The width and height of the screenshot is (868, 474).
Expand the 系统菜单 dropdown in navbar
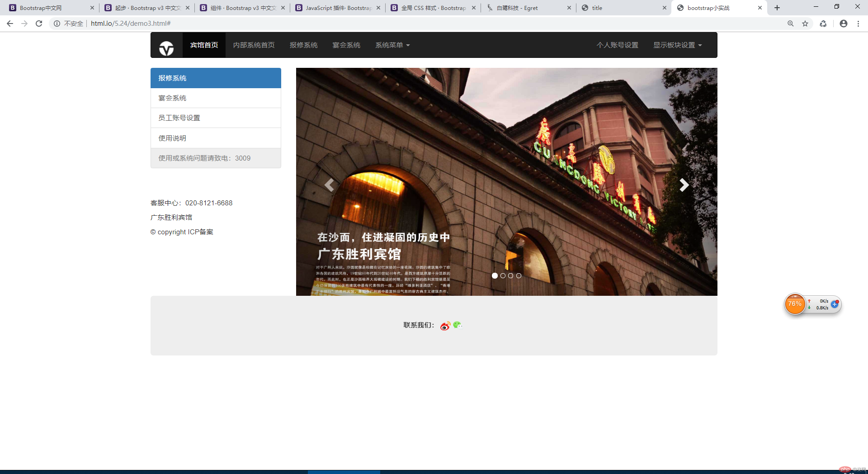point(392,45)
